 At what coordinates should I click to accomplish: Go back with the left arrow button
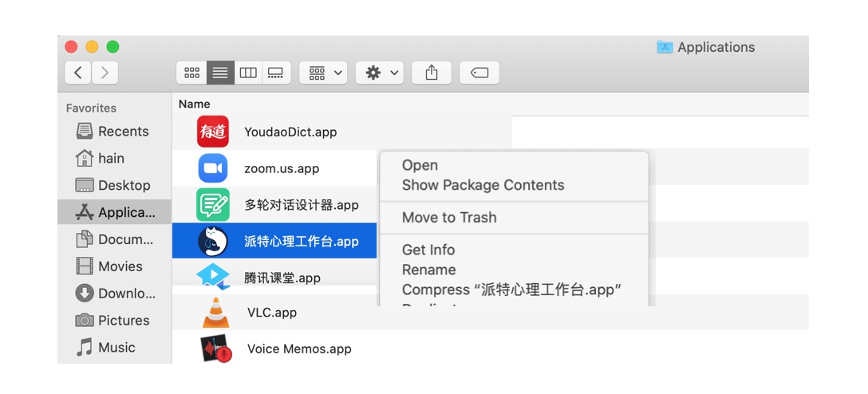click(78, 73)
